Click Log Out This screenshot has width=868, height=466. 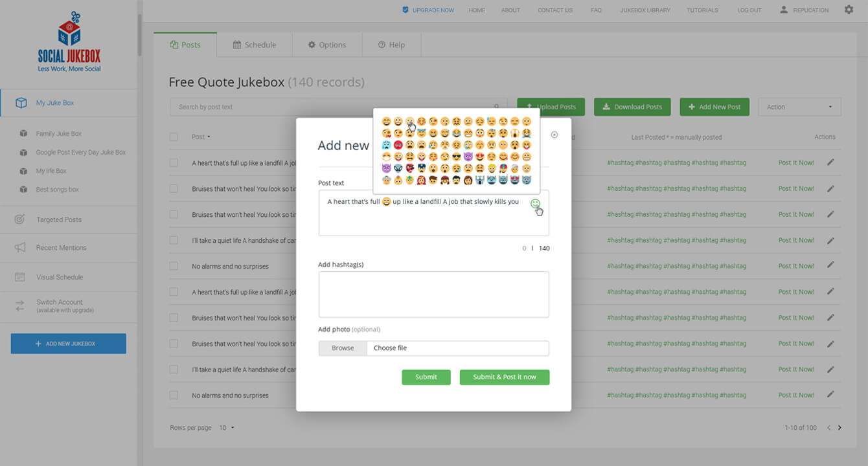tap(749, 10)
